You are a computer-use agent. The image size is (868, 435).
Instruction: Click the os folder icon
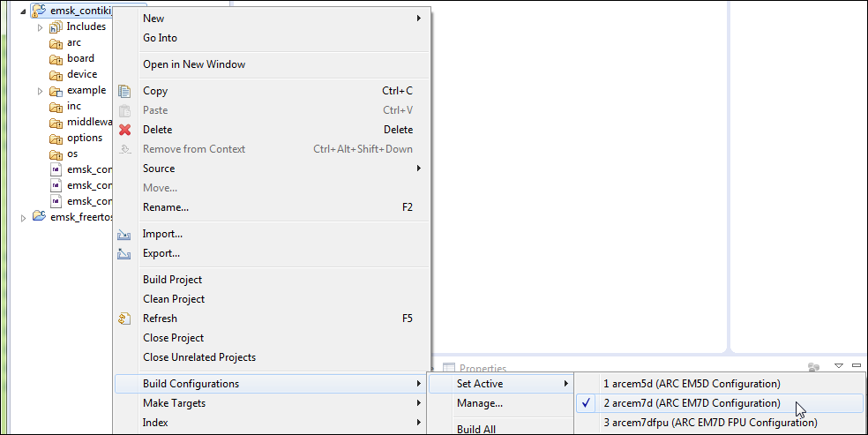coord(56,154)
